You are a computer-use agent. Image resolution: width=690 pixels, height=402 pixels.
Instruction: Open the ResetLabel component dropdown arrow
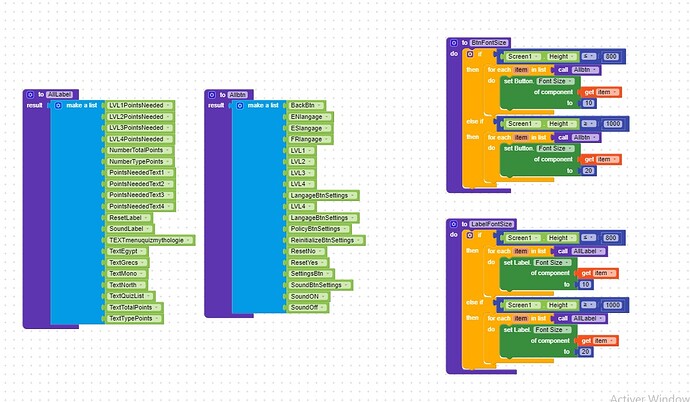pyautogui.click(x=147, y=218)
